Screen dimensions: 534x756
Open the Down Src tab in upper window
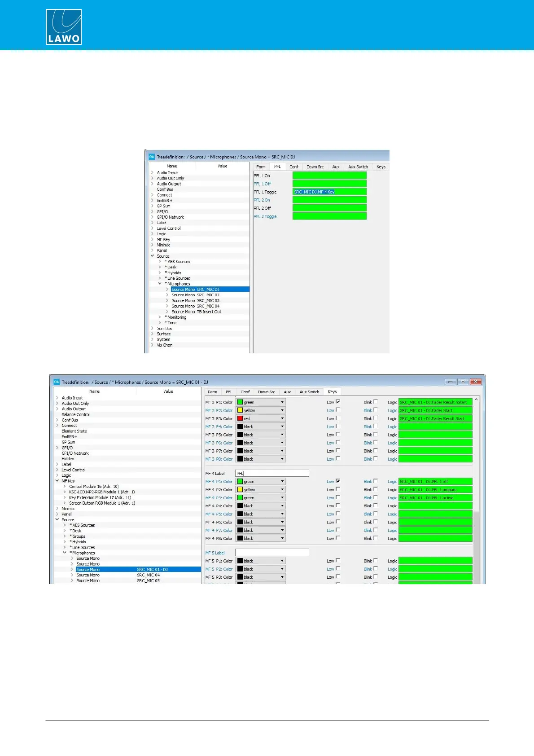[315, 167]
